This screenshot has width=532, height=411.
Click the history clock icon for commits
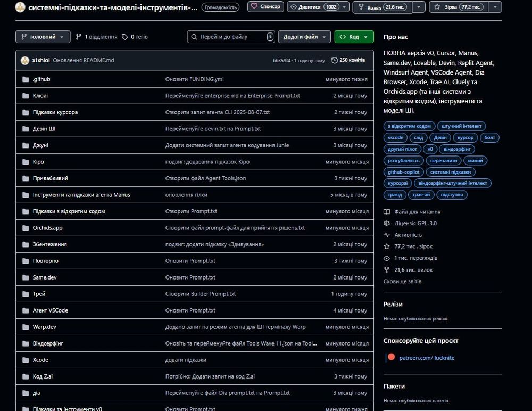(335, 60)
